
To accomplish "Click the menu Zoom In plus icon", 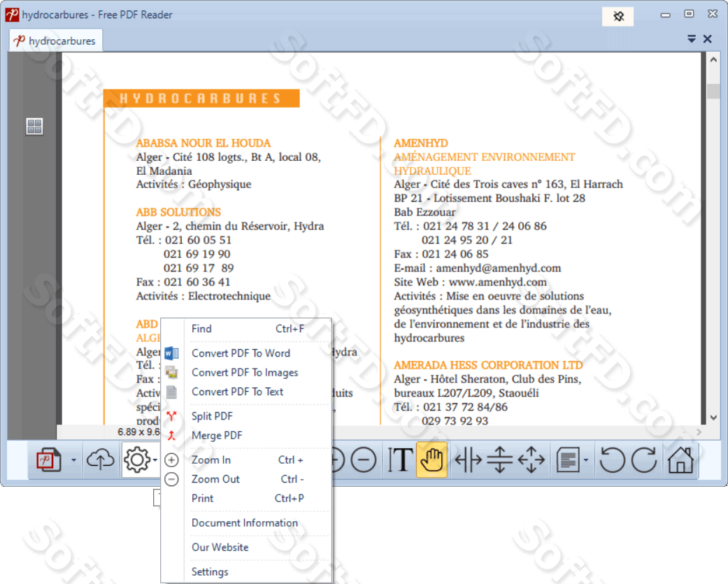I will (171, 460).
